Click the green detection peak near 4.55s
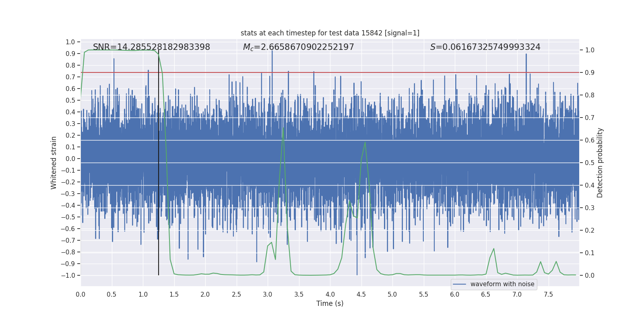Screen dimensions: 644x322 tap(365, 142)
